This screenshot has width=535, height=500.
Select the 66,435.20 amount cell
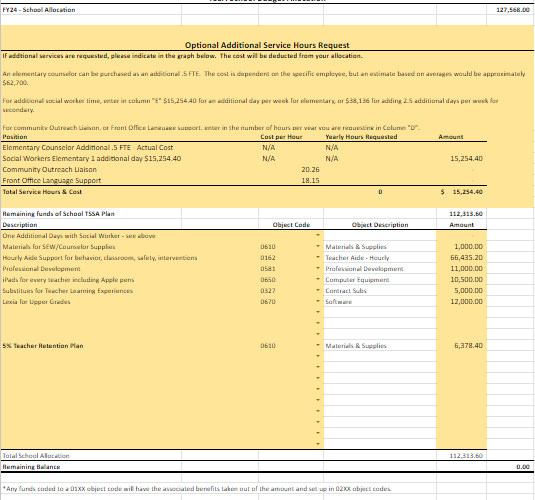coord(466,257)
